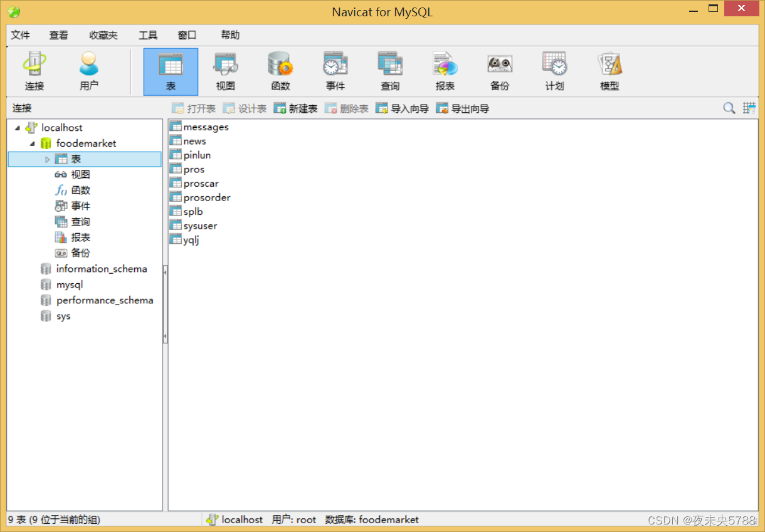
Task: Click 设计表 (Design Table) button
Action: coord(245,108)
